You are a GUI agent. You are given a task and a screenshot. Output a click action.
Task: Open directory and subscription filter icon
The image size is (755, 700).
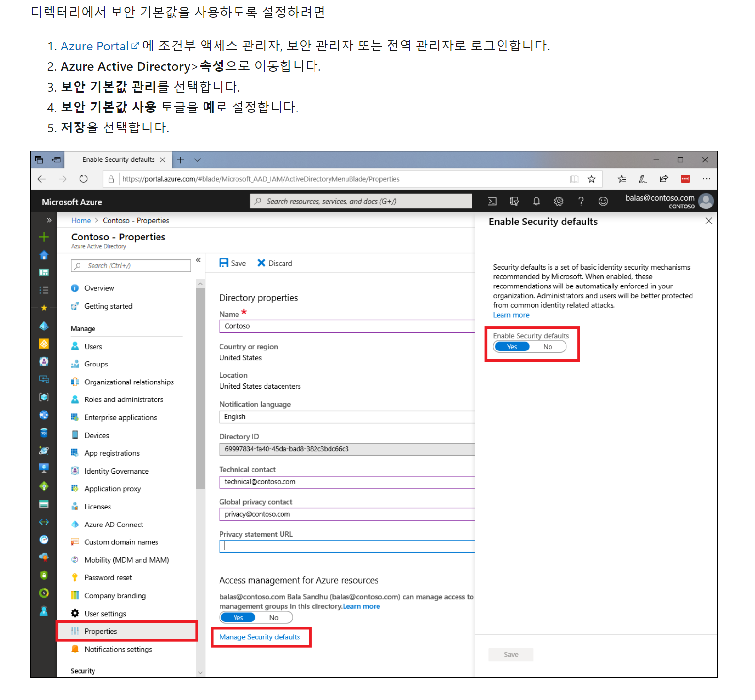tap(514, 201)
